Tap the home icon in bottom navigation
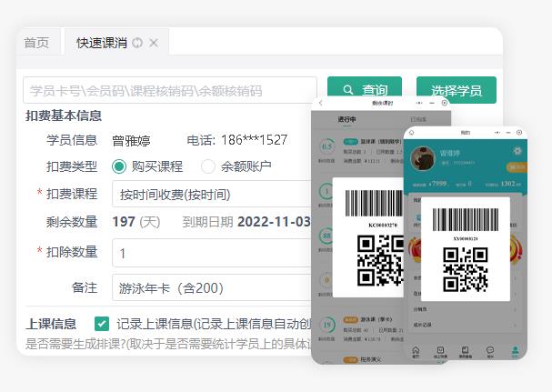This screenshot has height=392, width=552. tap(416, 351)
